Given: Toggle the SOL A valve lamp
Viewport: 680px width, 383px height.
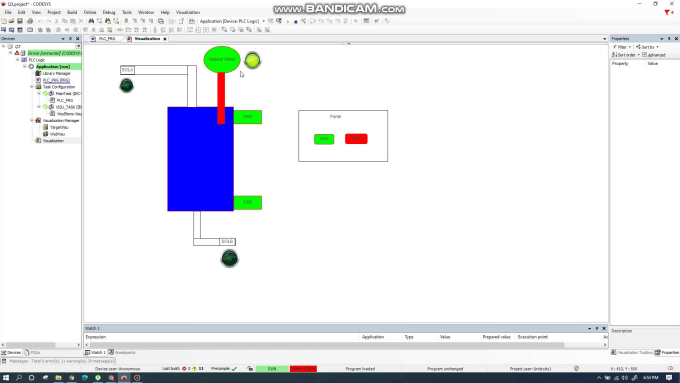Looking at the screenshot, I should (x=127, y=85).
